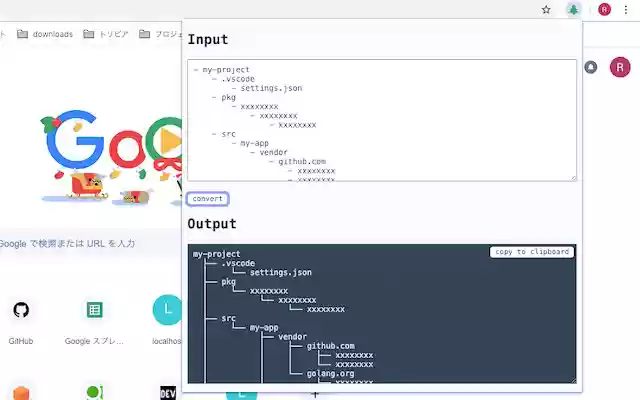Image resolution: width=640 pixels, height=400 pixels.
Task: Open the プロジェ bookmark folder
Action: [161, 34]
